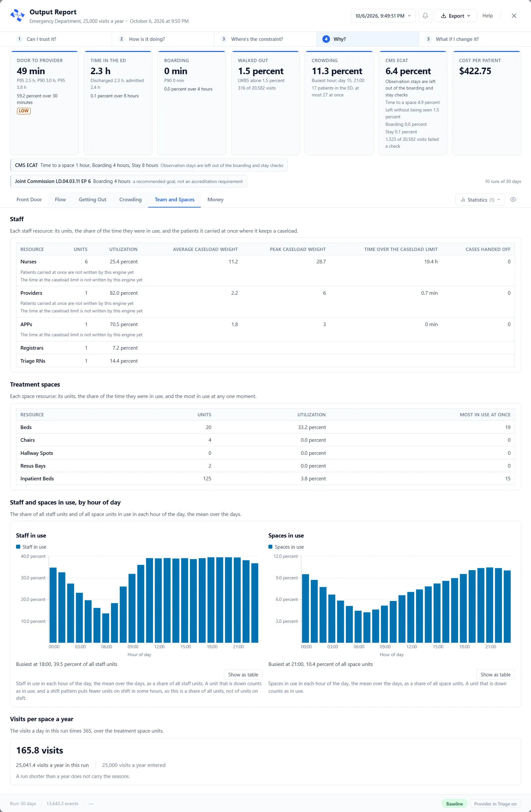
Task: Select step 4 Why?
Action: 368,39
